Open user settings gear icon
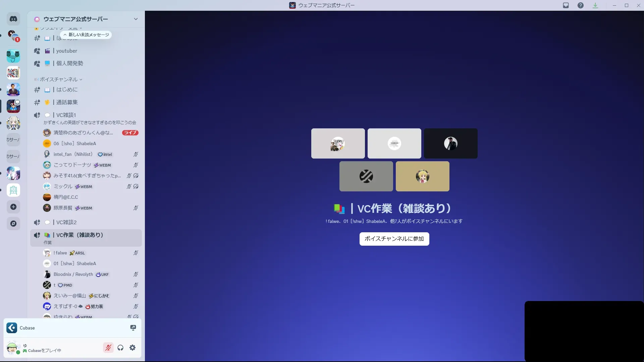Image resolution: width=644 pixels, height=362 pixels. coord(132,348)
